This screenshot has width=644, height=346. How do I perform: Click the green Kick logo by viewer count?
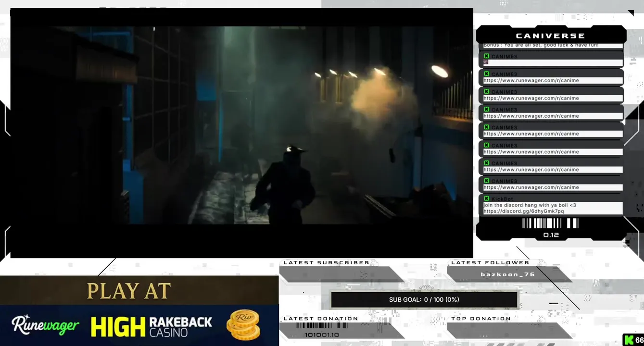(629, 340)
